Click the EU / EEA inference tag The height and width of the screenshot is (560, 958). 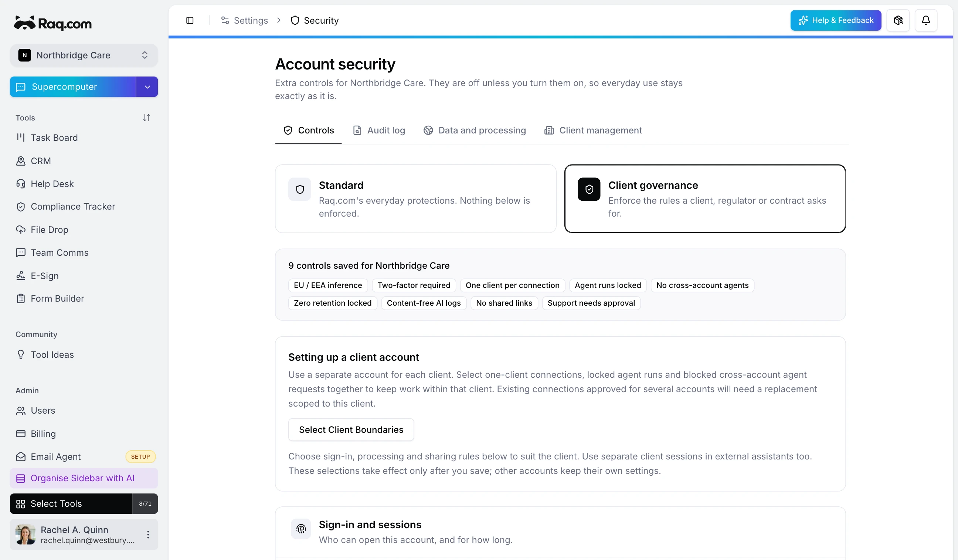pos(328,285)
